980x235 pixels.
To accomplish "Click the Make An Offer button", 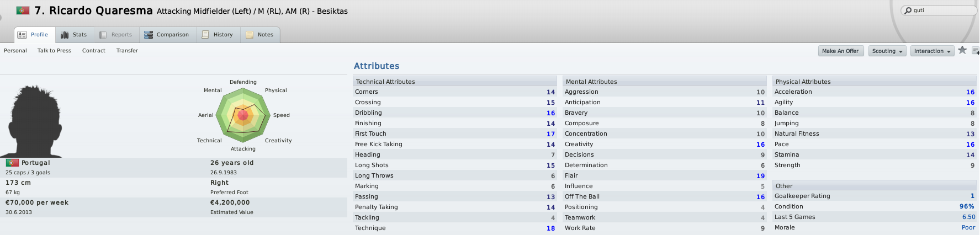I will coord(840,51).
